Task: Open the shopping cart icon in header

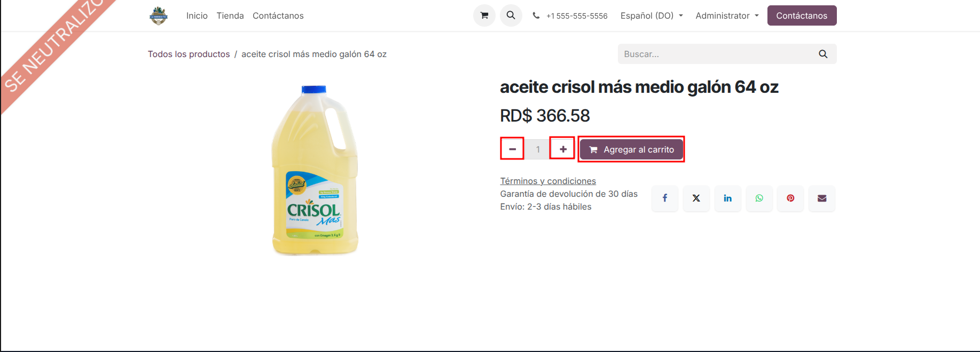Action: pyautogui.click(x=484, y=15)
